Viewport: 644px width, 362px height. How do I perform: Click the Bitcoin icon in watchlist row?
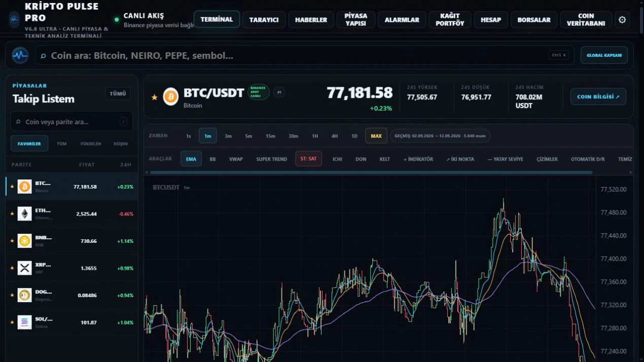click(24, 187)
